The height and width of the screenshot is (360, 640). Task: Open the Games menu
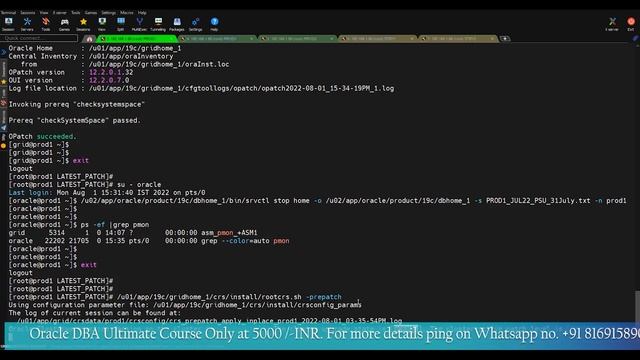(91, 13)
